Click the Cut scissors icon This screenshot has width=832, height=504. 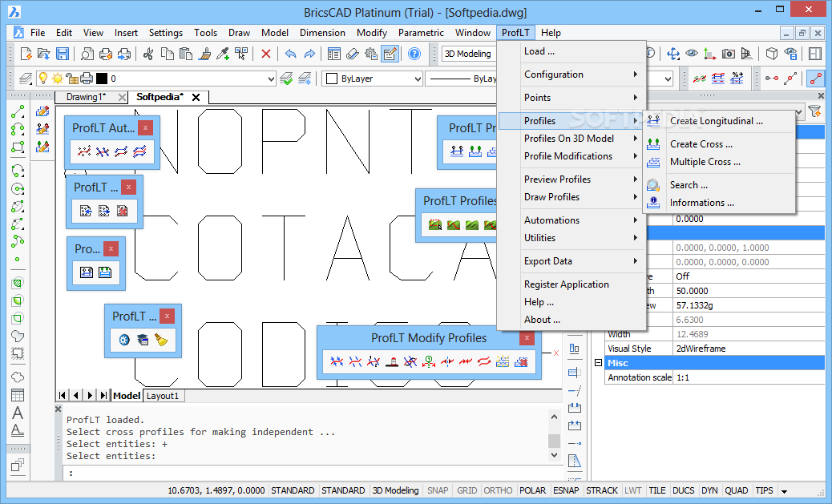(148, 54)
